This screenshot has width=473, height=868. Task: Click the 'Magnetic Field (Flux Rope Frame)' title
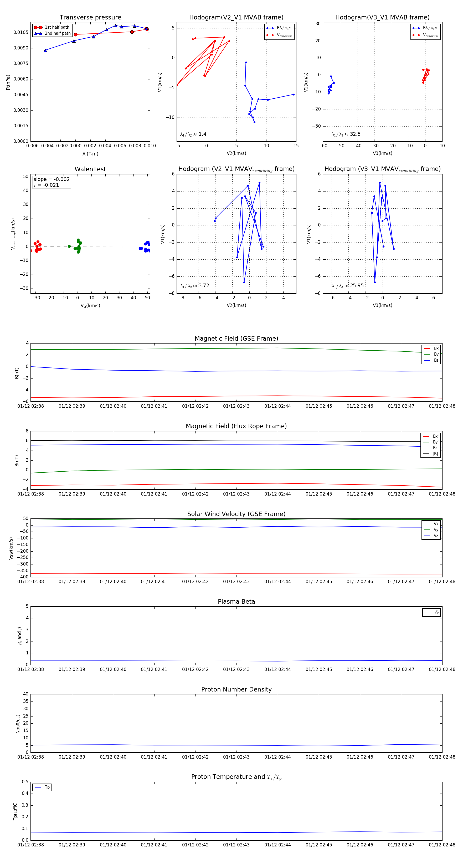tap(236, 426)
